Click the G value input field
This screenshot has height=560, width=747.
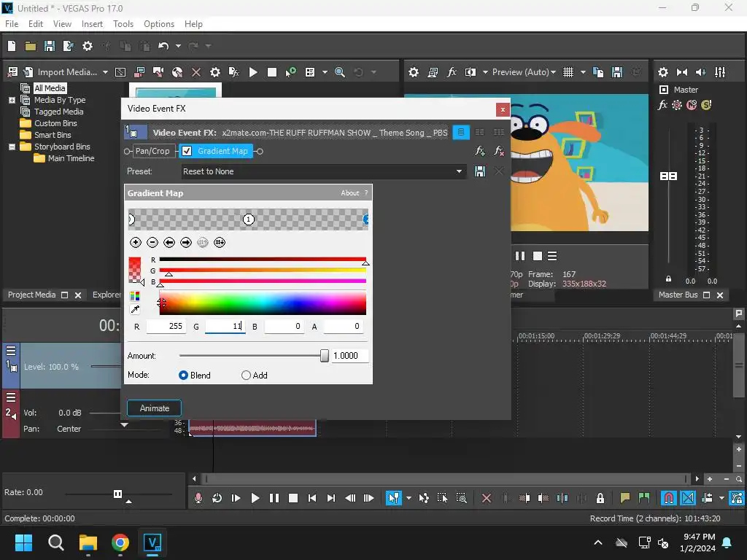[x=225, y=326]
